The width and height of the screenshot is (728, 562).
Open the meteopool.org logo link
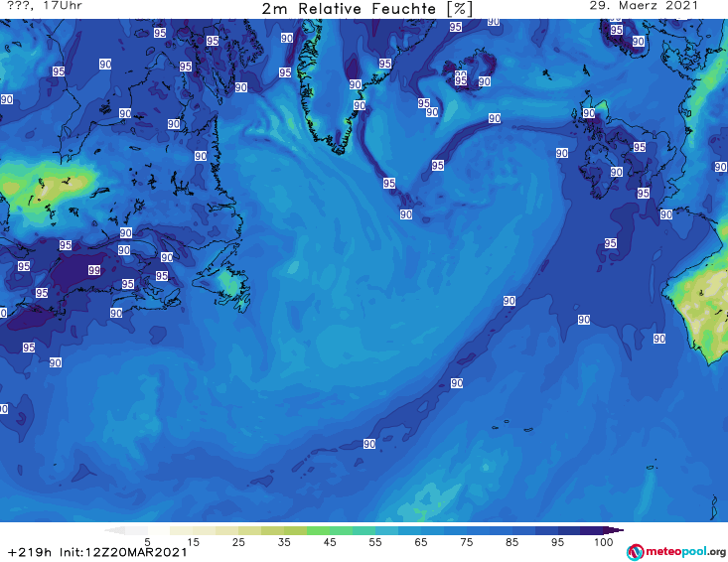pos(675,552)
